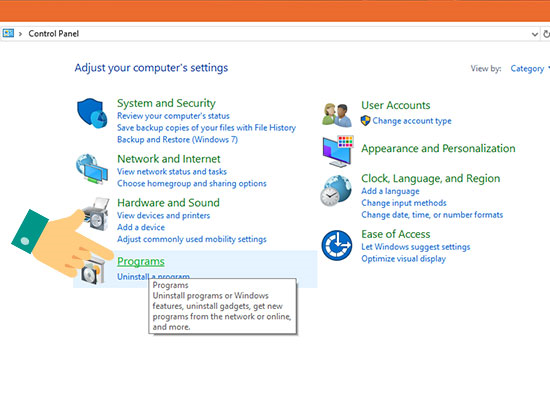The width and height of the screenshot is (550, 400).
Task: Select View devices and printers
Action: point(163,215)
